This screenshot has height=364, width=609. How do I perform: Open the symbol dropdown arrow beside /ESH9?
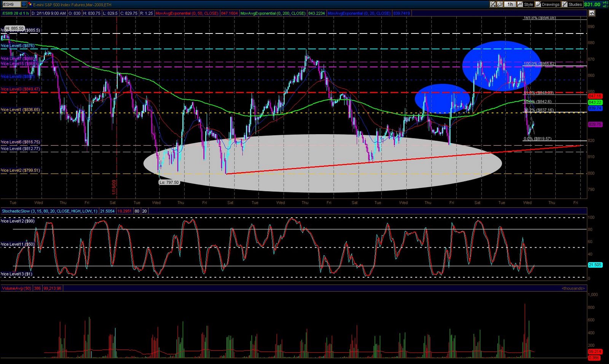tap(24, 4)
